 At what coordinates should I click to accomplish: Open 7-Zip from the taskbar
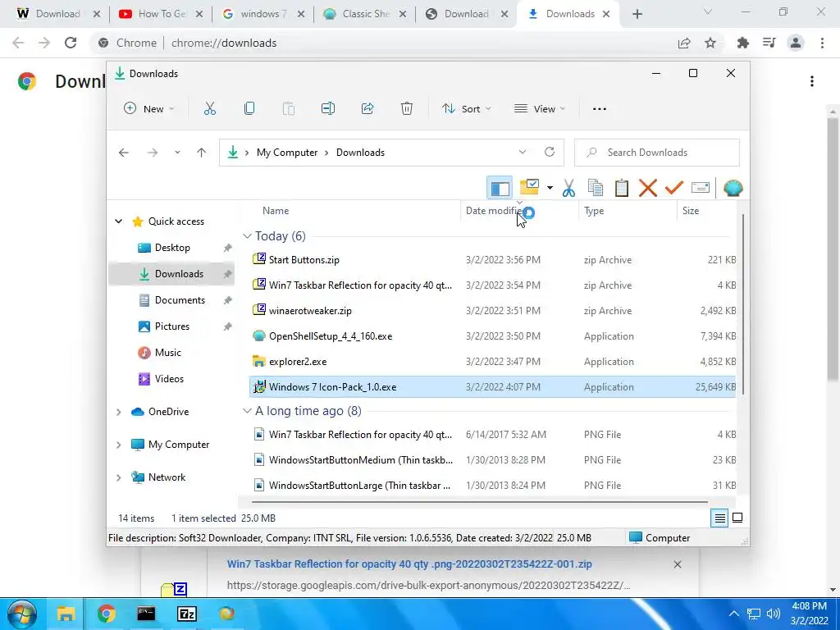[x=187, y=614]
